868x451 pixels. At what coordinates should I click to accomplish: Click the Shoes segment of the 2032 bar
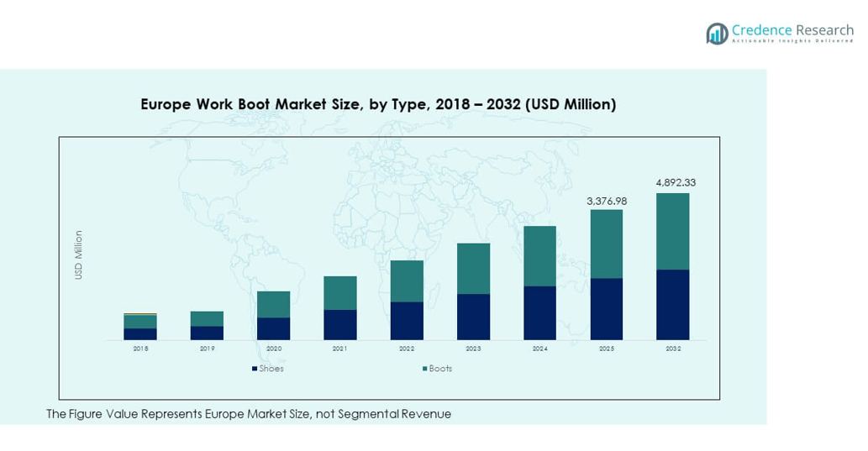click(x=672, y=304)
